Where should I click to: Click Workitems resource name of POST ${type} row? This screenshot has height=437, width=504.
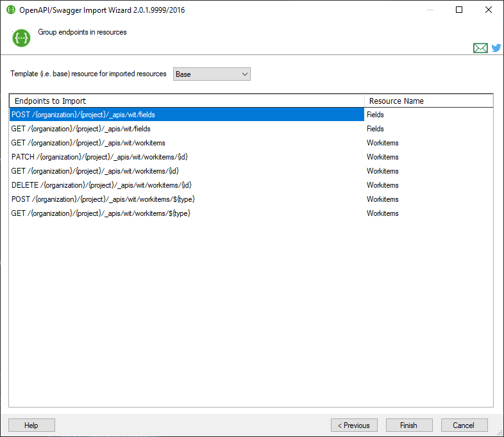click(x=383, y=199)
